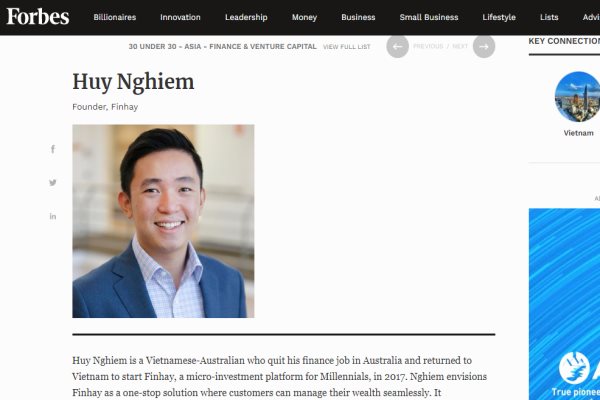Click 30 Under 30 Asia category link

[223, 46]
